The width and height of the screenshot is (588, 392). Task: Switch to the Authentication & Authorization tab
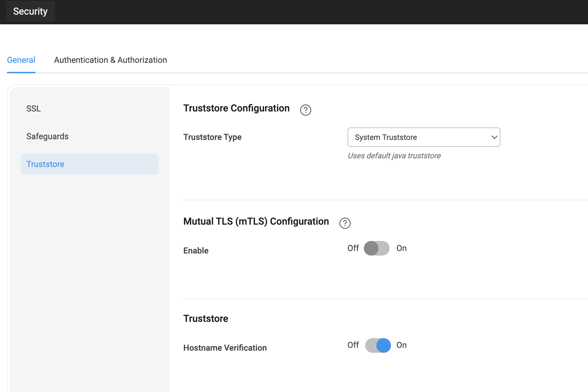pyautogui.click(x=110, y=60)
